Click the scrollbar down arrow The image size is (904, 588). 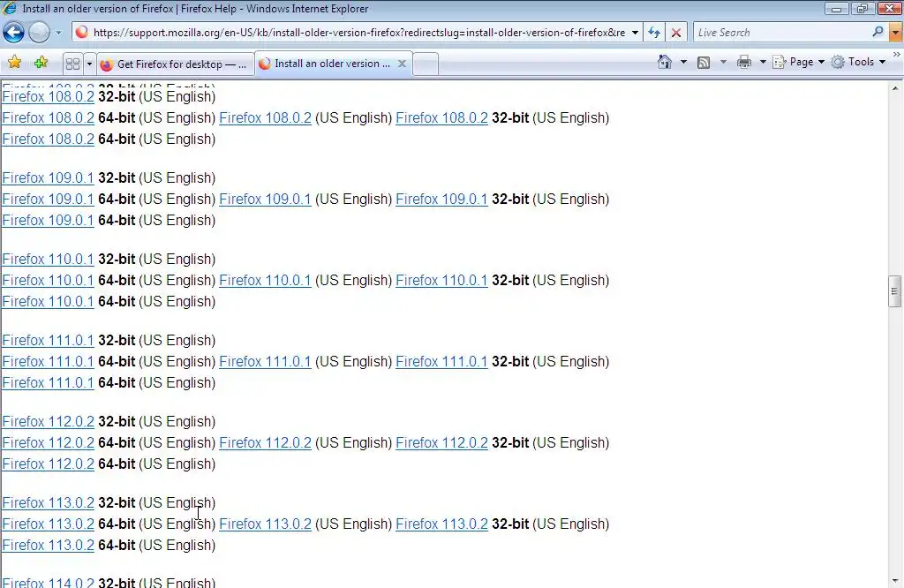(895, 581)
